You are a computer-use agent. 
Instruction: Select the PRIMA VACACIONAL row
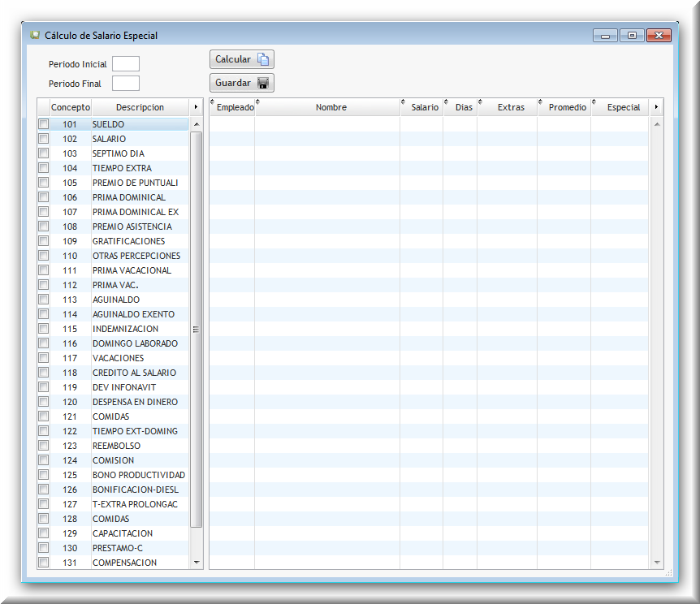click(114, 270)
